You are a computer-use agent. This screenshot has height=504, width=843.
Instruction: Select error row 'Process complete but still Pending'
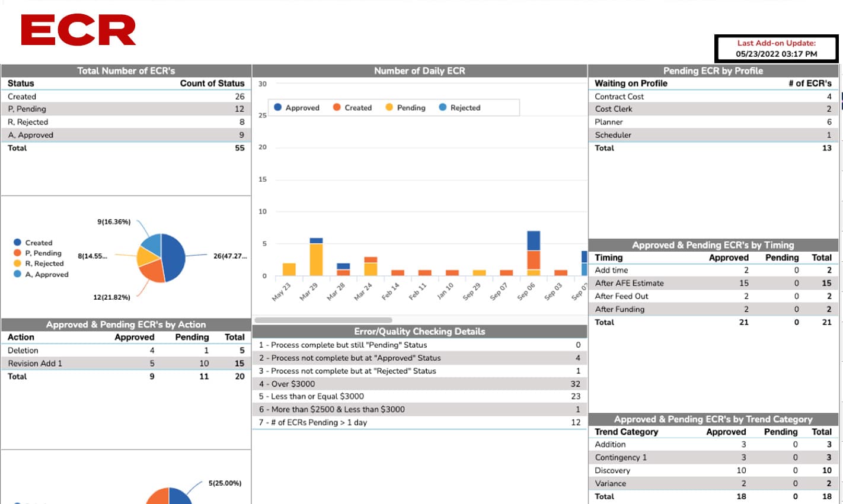click(420, 345)
